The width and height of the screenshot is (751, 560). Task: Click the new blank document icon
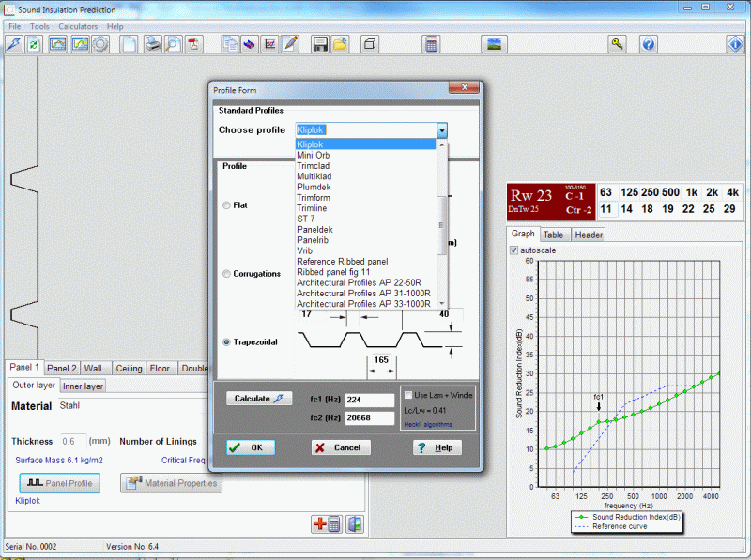coord(129,44)
